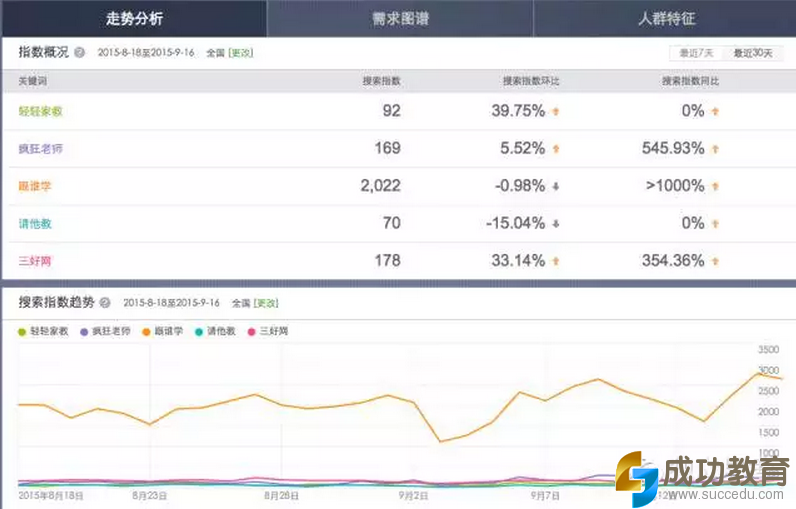Toggle 疯狂老师 series in chart legend
This screenshot has height=509, width=796.
point(86,331)
